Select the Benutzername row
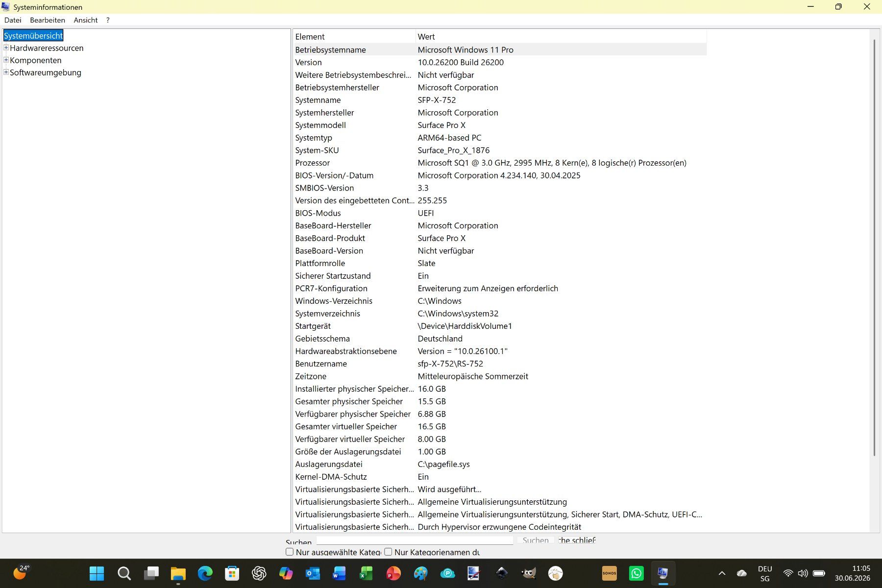The height and width of the screenshot is (588, 882). [x=500, y=364]
